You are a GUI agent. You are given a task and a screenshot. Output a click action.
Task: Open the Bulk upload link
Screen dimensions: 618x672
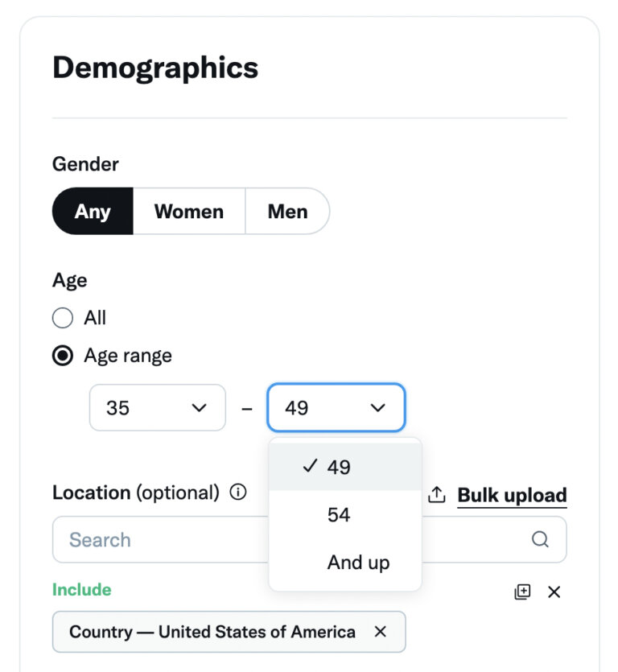point(512,495)
